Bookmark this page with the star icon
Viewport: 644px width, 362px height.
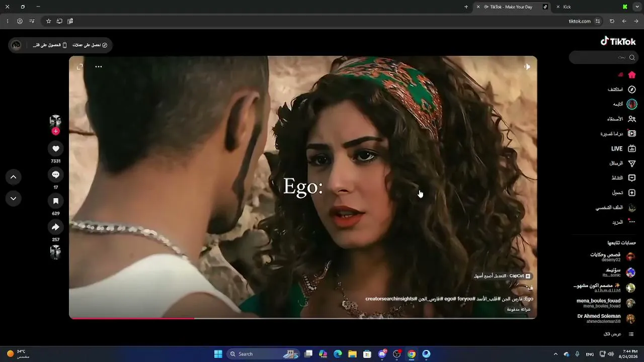pyautogui.click(x=48, y=21)
